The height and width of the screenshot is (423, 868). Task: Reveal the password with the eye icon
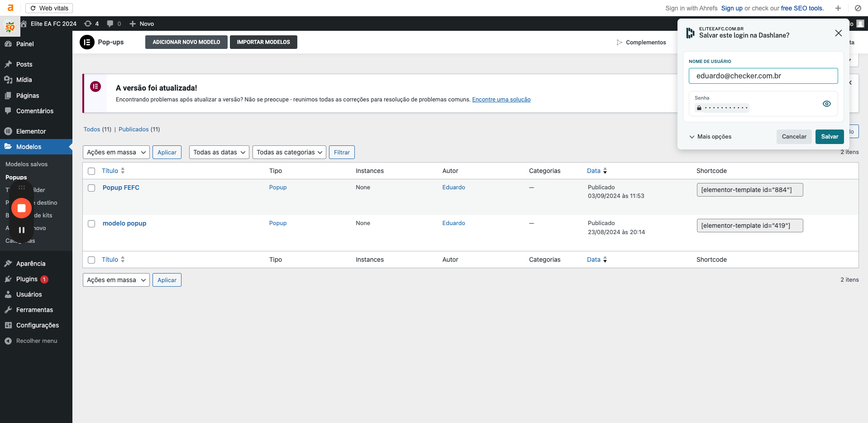click(827, 104)
